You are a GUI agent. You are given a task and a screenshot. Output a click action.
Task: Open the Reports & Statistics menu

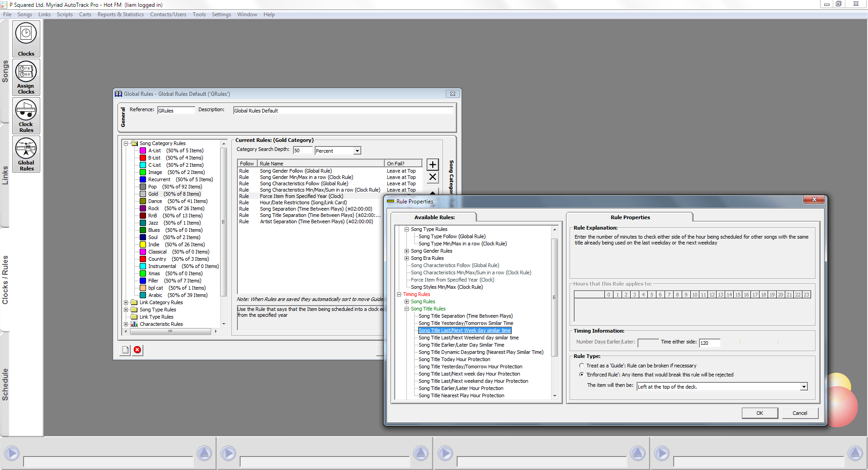coord(120,14)
